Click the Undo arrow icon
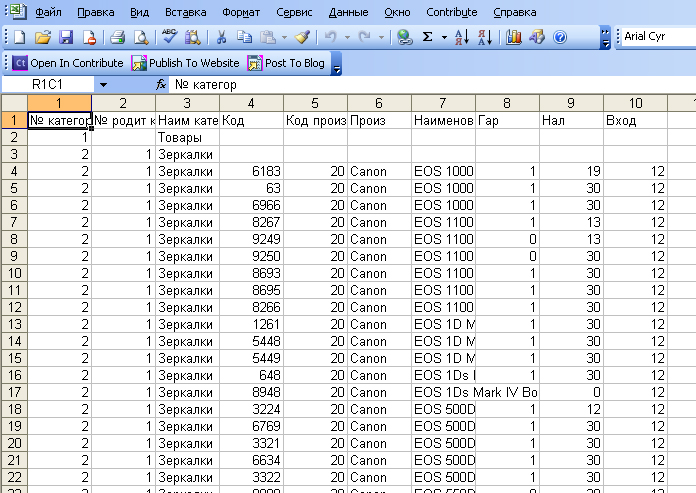Image resolution: width=696 pixels, height=493 pixels. 331,37
